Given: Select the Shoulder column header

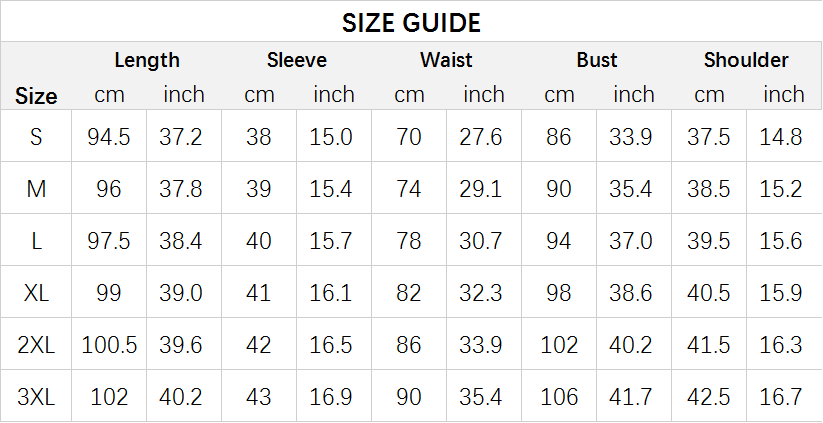Looking at the screenshot, I should pyautogui.click(x=746, y=60).
